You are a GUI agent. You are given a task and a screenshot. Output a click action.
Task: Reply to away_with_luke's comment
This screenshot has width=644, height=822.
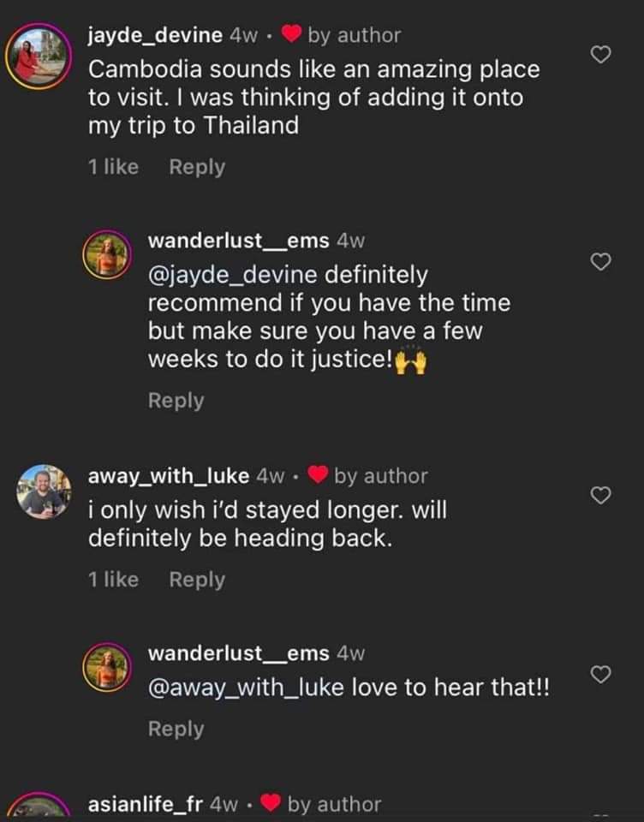[x=197, y=580]
